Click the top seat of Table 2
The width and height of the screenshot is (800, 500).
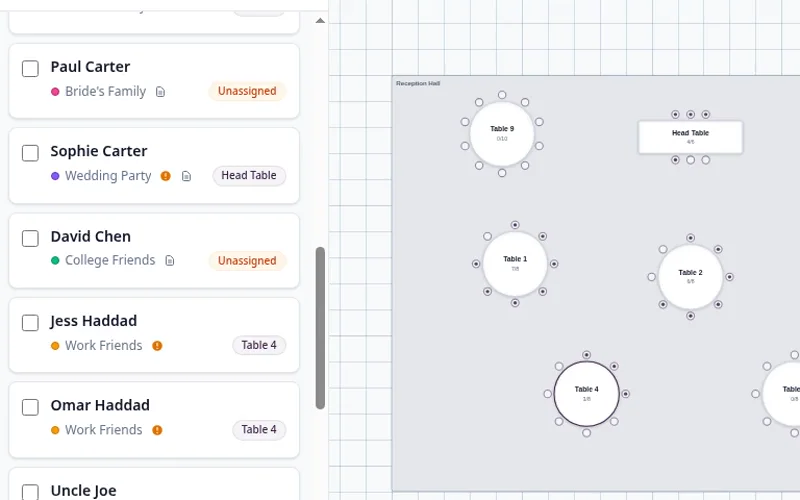coord(690,238)
